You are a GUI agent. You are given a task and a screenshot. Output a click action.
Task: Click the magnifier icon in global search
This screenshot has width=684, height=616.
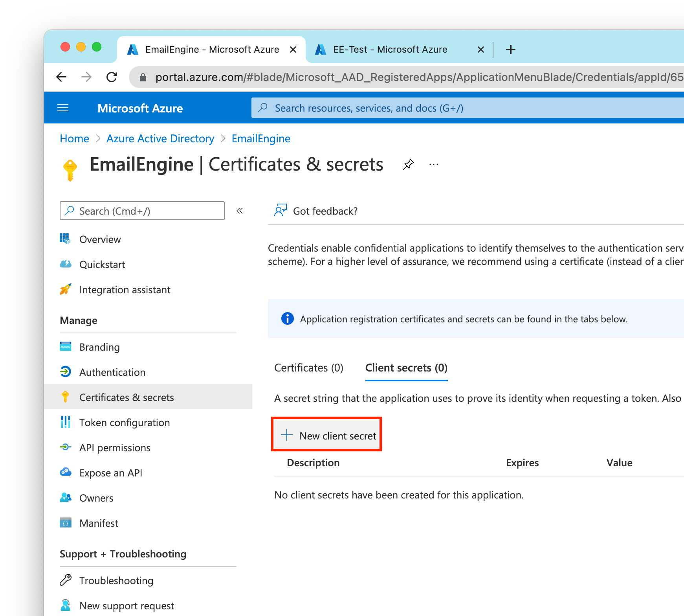pos(263,108)
